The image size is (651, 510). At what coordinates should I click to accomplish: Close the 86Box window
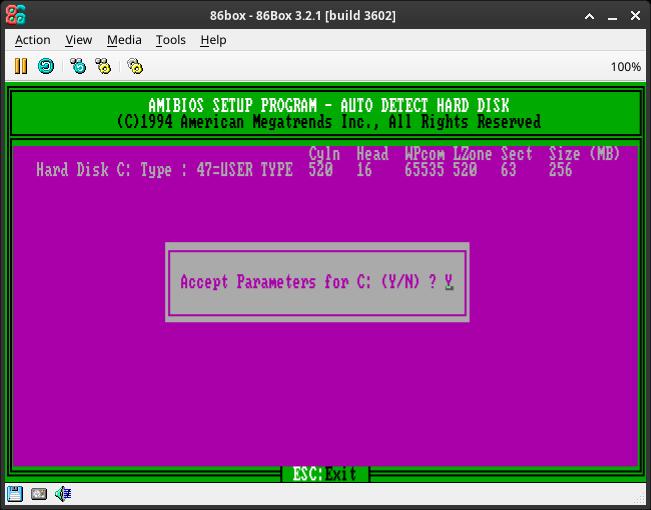[635, 16]
